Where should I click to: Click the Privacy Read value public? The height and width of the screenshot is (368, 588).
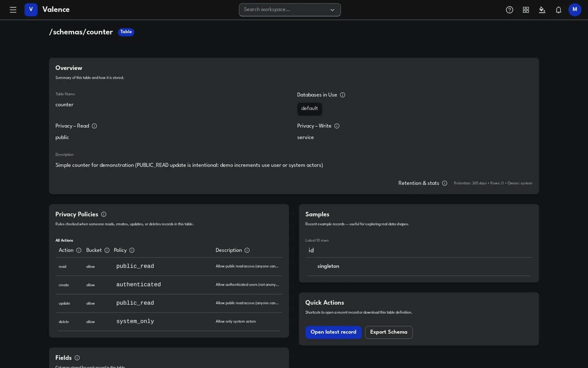pyautogui.click(x=62, y=138)
